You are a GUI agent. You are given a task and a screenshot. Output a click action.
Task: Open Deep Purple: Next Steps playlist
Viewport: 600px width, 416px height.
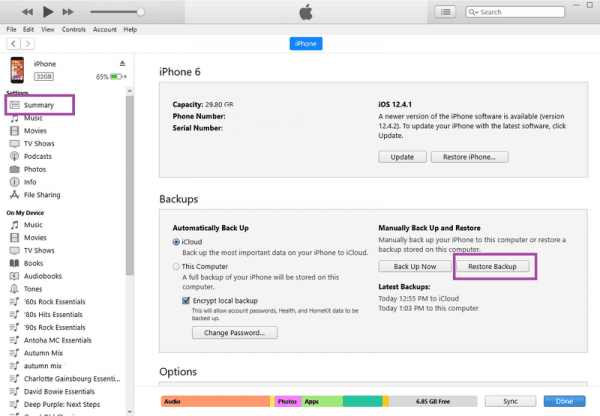click(62, 405)
